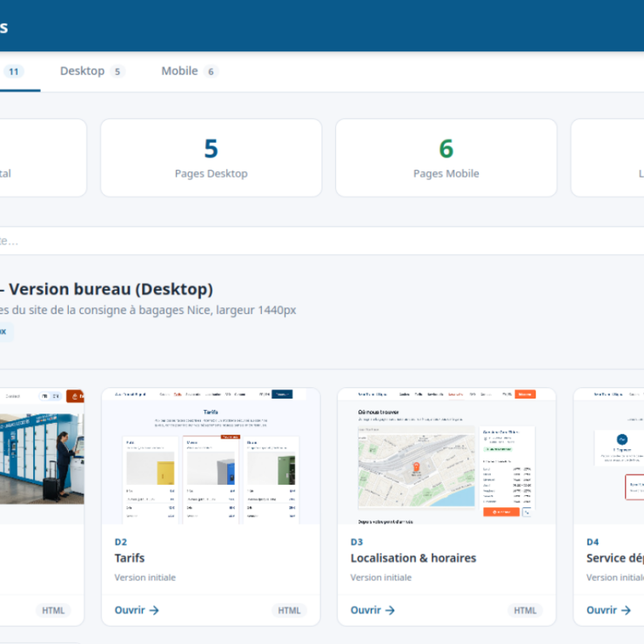644x644 pixels.
Task: Click arrow icon beside Ouvrir on D3
Action: [390, 610]
